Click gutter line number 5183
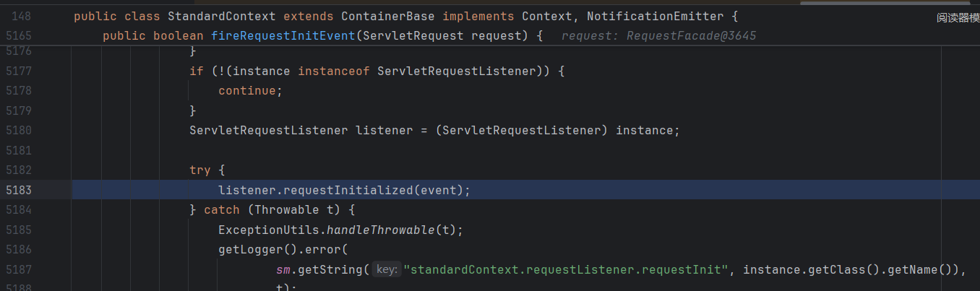 click(x=20, y=190)
